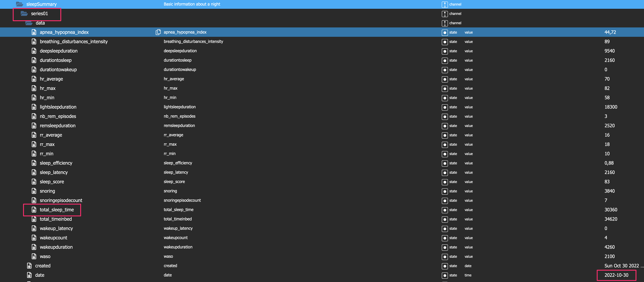Click the channel icon in sleepSummary row
Screen dimensions: 644x282
444,4
